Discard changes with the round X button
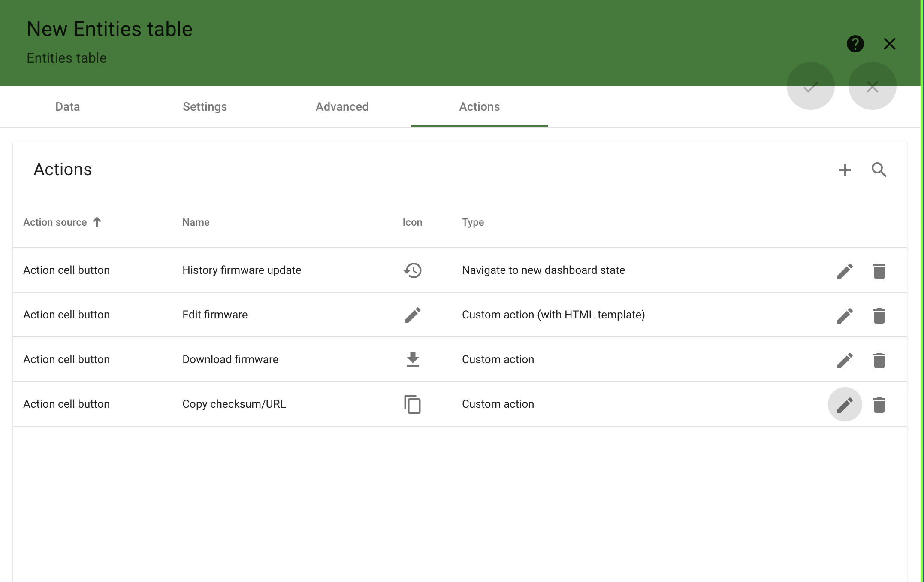 pyautogui.click(x=872, y=86)
